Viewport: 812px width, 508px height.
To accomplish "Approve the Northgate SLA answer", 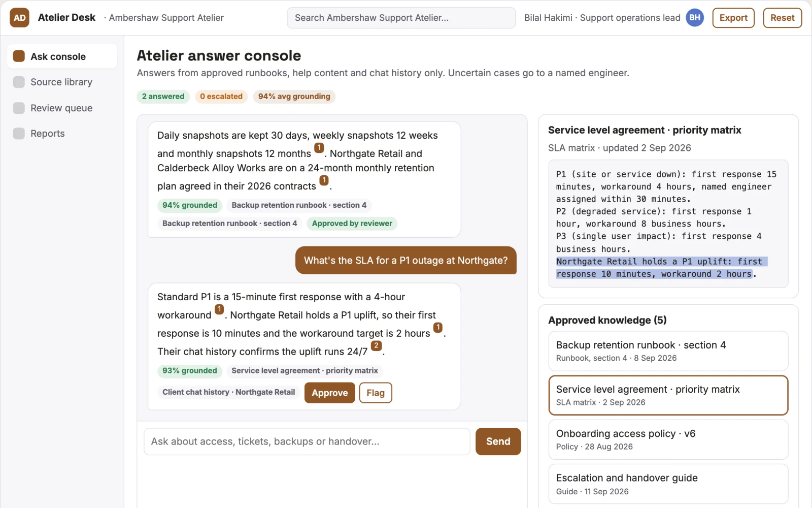I will pyautogui.click(x=329, y=393).
